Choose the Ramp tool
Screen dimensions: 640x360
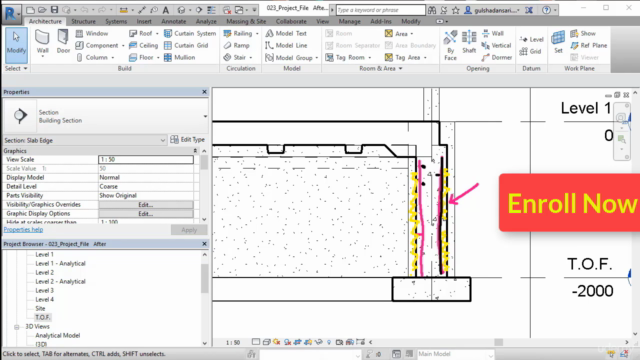[x=236, y=45]
